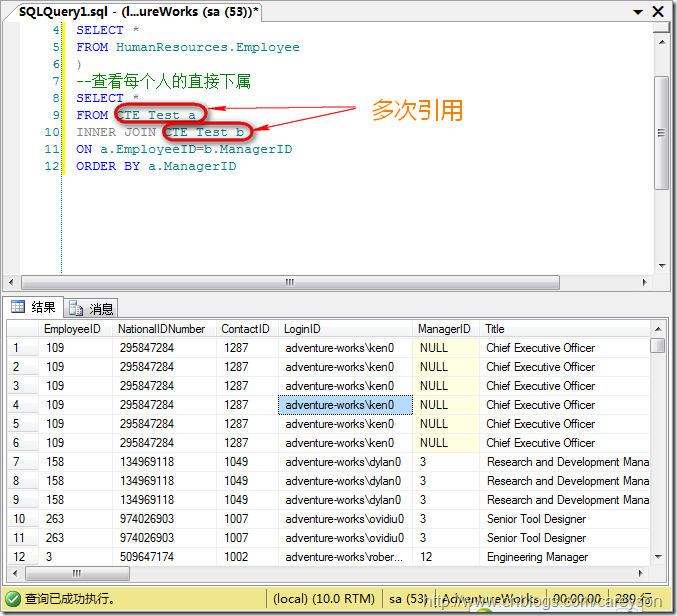The image size is (677, 616).
Task: Click EmployeeID 158 in row 9
Action: tap(75, 500)
